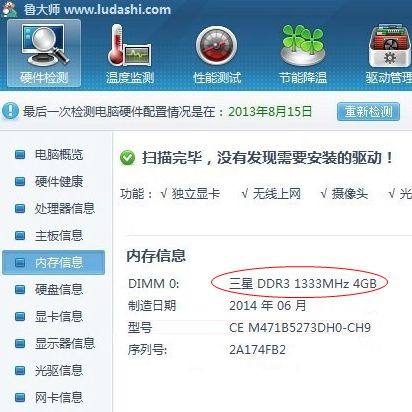Click the circled 三星 DDR3 1333MHz 4GB text
Viewport: 412px width, 412px height.
(303, 284)
